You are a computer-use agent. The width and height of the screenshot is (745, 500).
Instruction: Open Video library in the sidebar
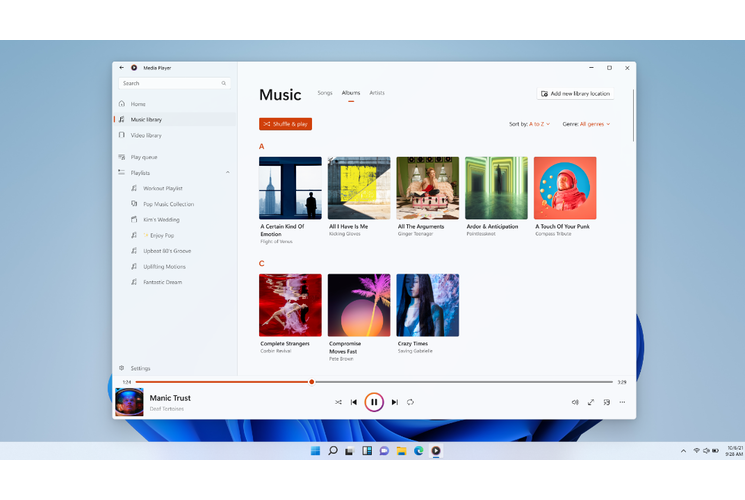pos(175,135)
